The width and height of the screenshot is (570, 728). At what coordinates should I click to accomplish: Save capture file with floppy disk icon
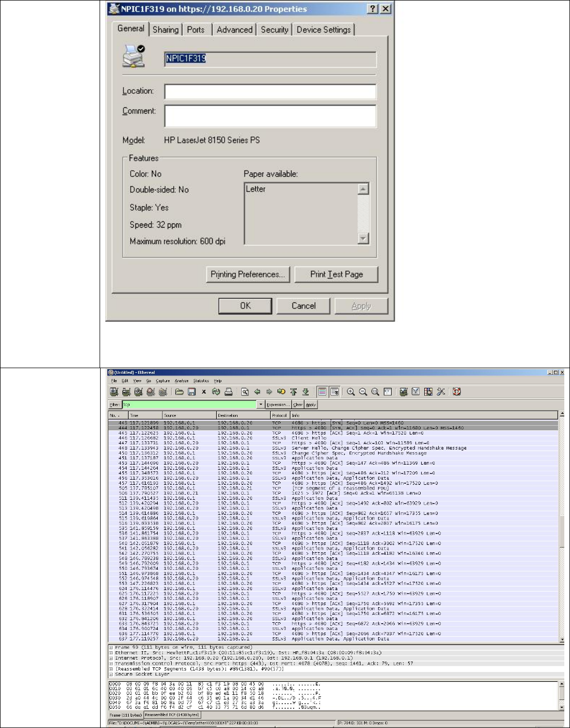coord(191,392)
